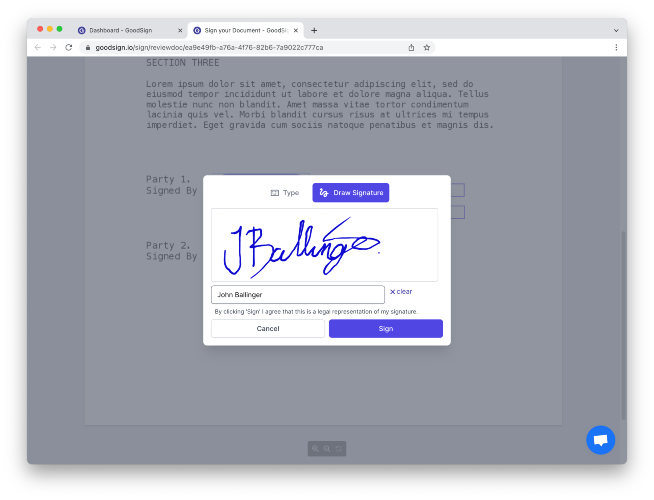The image size is (654, 500).
Task: Zoom in the document view
Action: [x=315, y=449]
